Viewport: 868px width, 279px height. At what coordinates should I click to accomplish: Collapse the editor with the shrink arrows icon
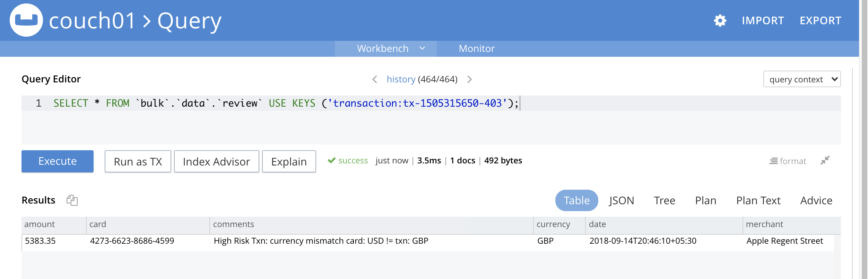coord(825,160)
